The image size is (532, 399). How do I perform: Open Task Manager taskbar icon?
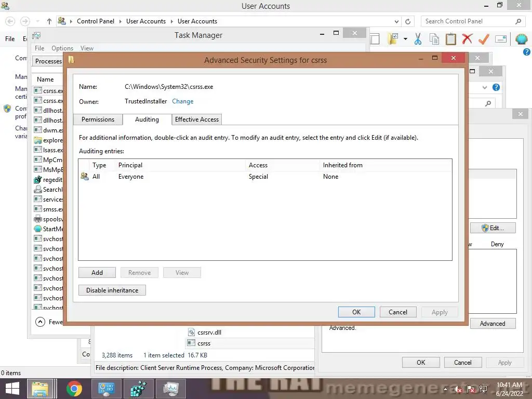click(x=170, y=389)
